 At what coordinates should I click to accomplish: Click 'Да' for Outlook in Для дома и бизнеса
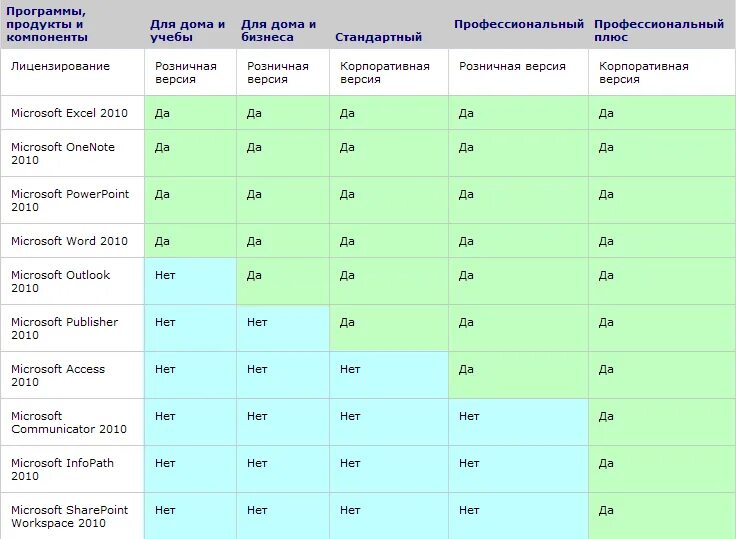click(254, 275)
